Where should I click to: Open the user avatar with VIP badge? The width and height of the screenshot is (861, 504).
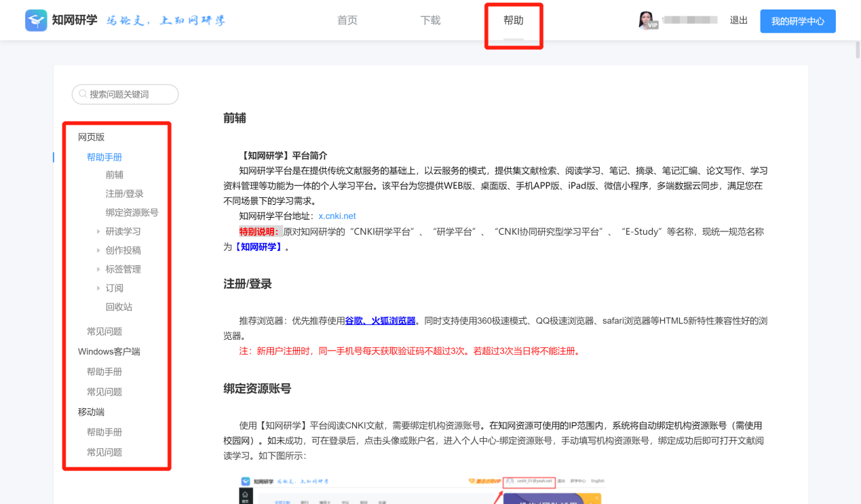(x=647, y=20)
